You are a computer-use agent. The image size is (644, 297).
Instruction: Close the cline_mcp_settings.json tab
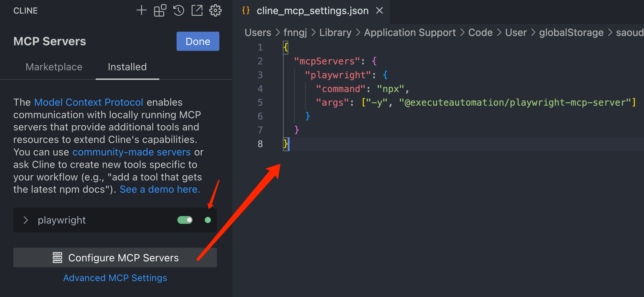[379, 11]
